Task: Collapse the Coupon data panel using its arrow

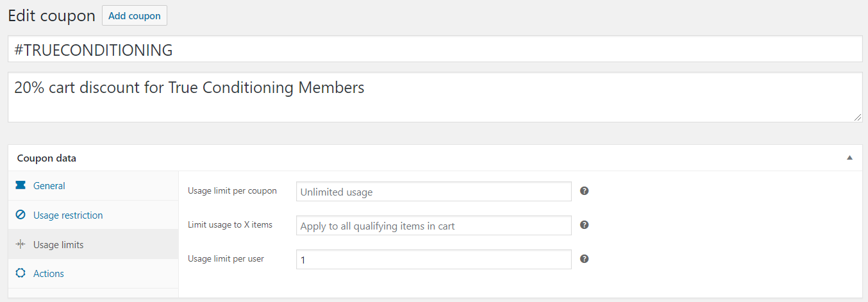Action: tap(849, 158)
